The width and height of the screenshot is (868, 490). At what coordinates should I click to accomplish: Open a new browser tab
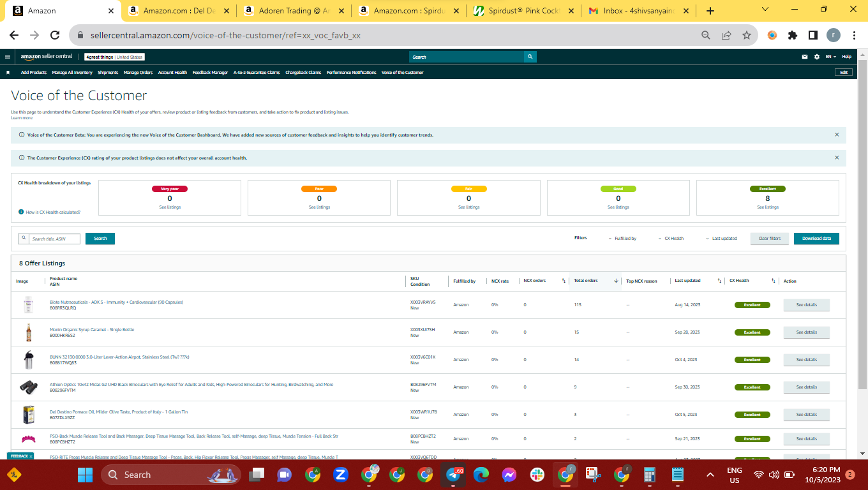(710, 11)
